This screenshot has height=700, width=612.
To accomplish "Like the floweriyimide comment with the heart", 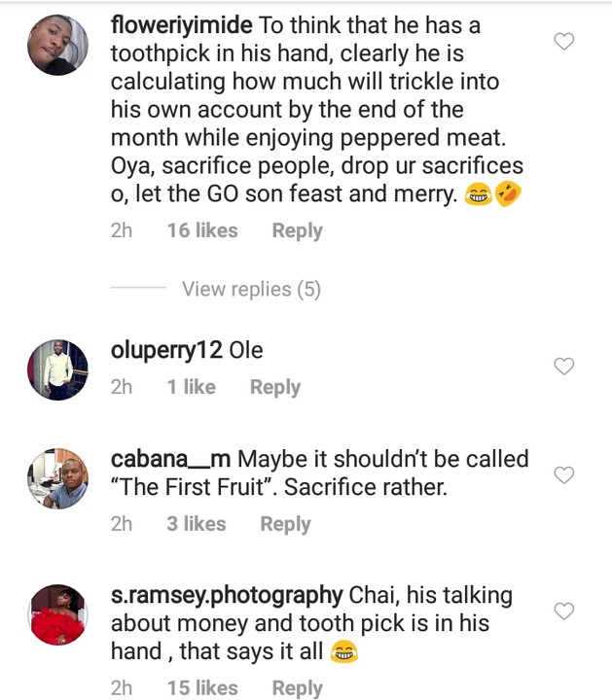I will 564,41.
